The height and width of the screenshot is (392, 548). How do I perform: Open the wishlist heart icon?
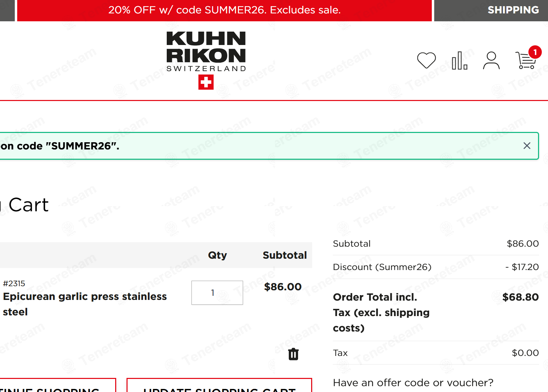click(x=426, y=60)
